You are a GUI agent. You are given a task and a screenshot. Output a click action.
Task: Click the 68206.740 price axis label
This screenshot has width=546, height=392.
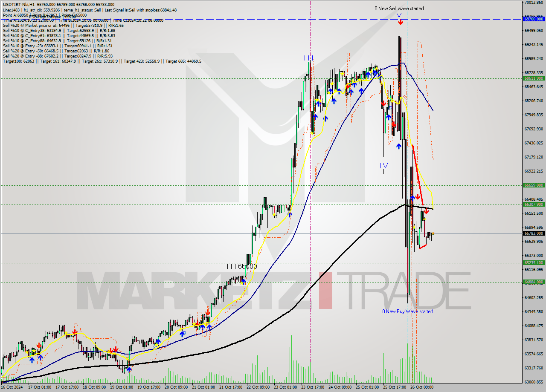click(534, 101)
